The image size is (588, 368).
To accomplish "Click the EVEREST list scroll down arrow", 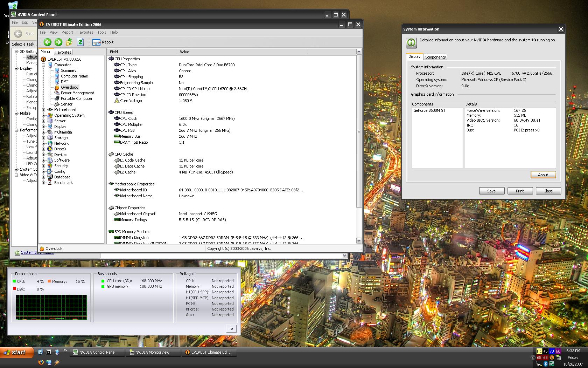I will [359, 241].
